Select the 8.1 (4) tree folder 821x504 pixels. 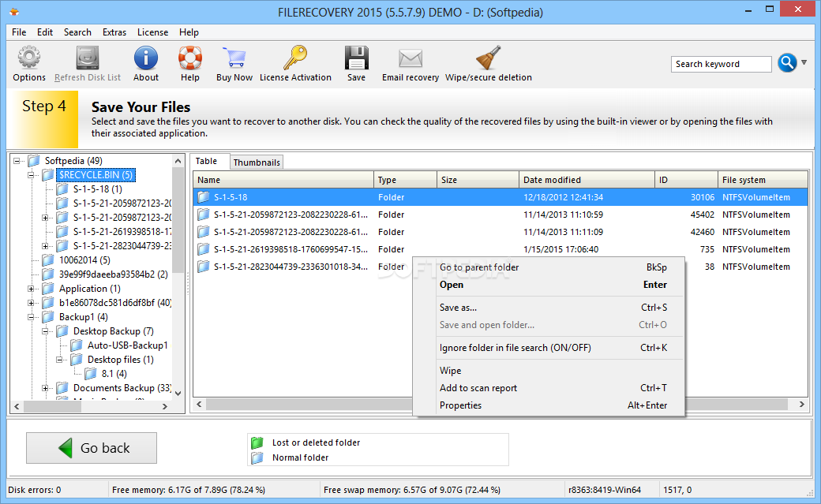pos(114,374)
